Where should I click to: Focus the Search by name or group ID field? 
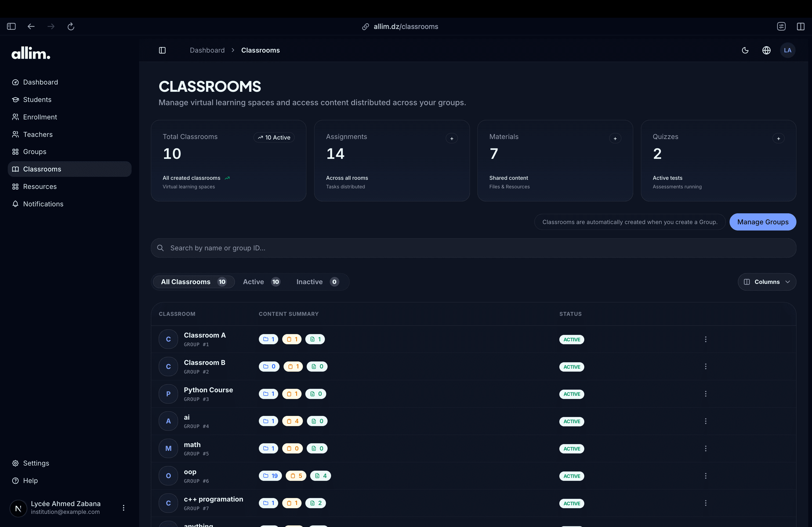473,248
